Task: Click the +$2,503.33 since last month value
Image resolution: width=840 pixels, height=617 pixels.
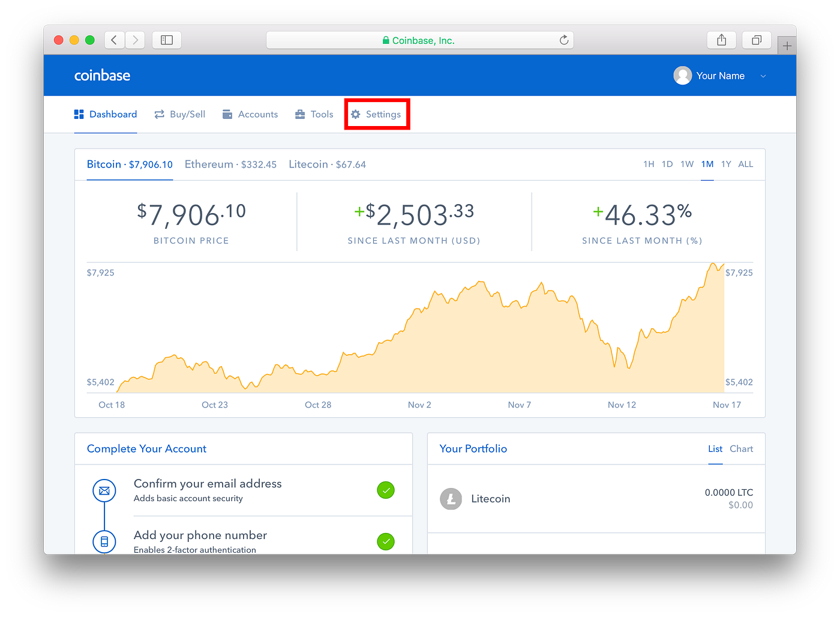Action: pos(414,215)
